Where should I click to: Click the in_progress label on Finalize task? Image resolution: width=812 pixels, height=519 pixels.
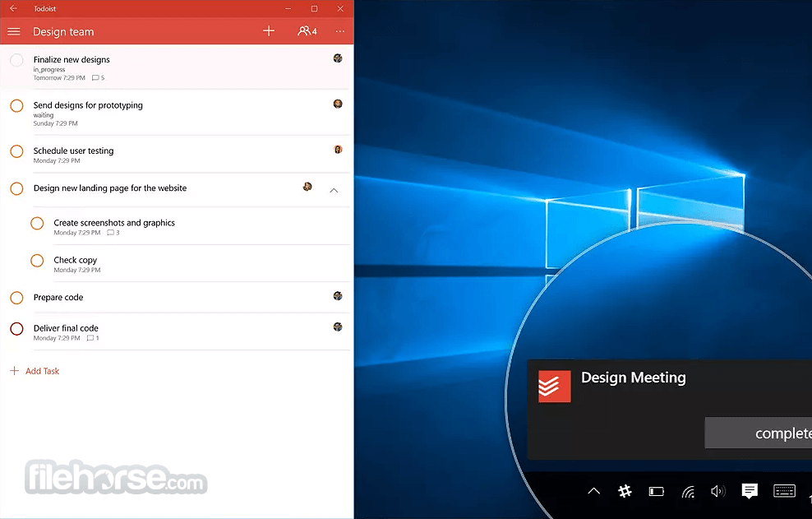point(49,69)
